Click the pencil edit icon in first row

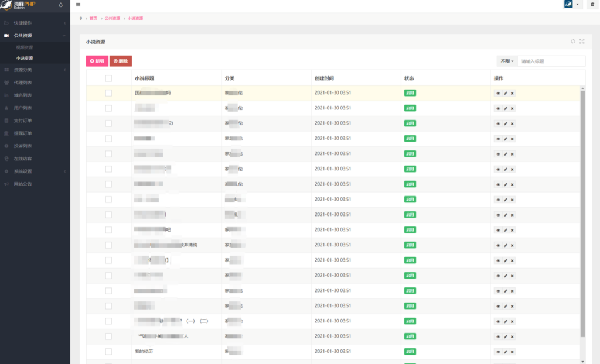[x=505, y=93]
